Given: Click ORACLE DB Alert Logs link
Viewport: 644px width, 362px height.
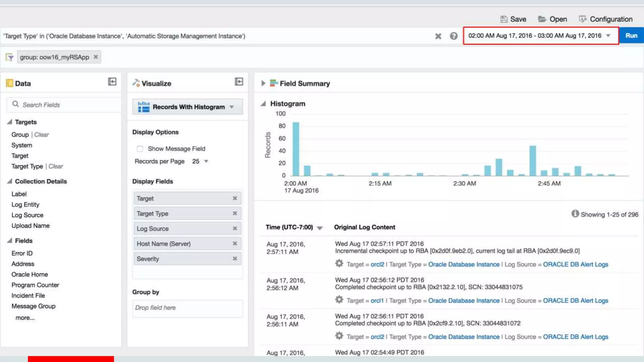Looking at the screenshot, I should [575, 264].
